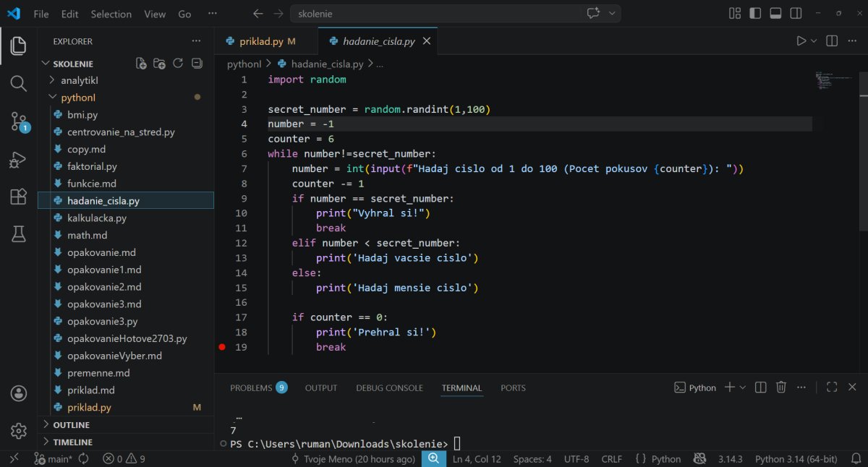
Task: Open Source Control view with badge
Action: (19, 121)
